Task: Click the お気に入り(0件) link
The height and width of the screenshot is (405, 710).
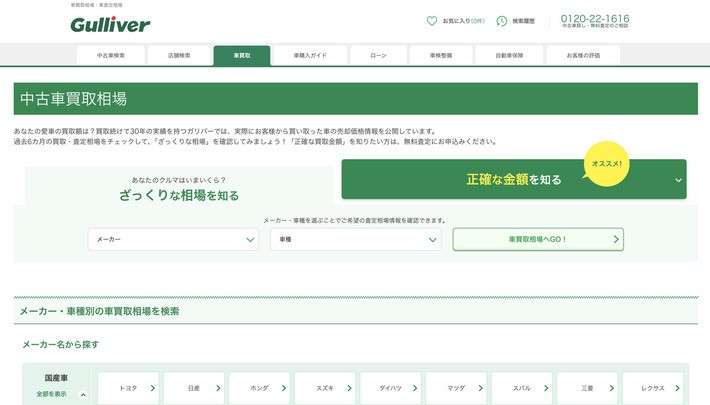Action: click(x=463, y=21)
